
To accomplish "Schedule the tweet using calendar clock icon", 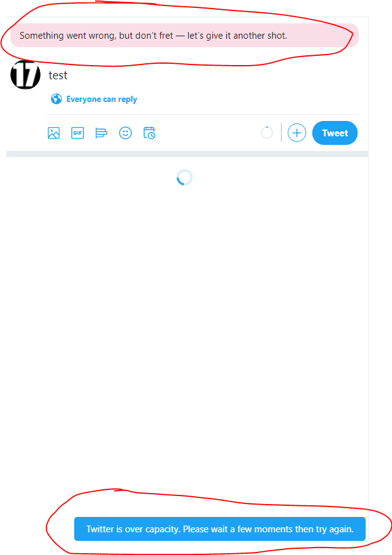I will tap(149, 133).
